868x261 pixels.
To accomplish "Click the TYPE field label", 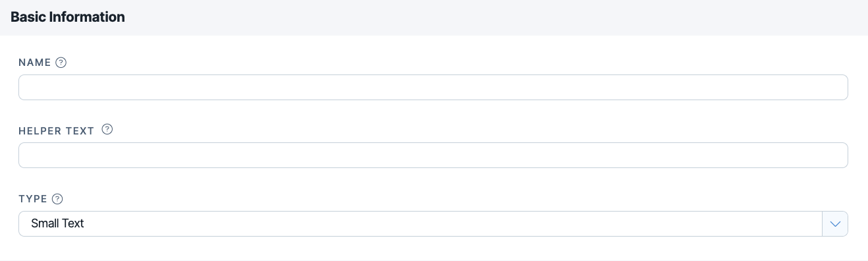I will tap(33, 199).
